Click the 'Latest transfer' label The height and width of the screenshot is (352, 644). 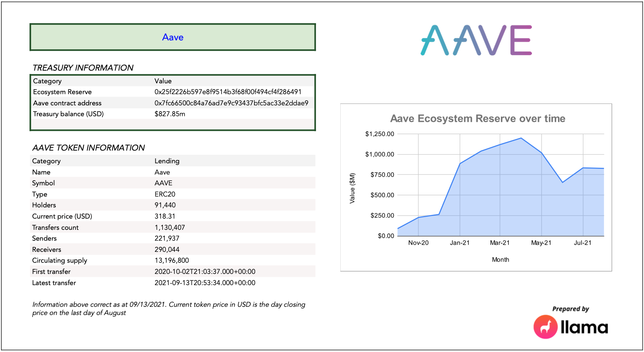pyautogui.click(x=54, y=283)
